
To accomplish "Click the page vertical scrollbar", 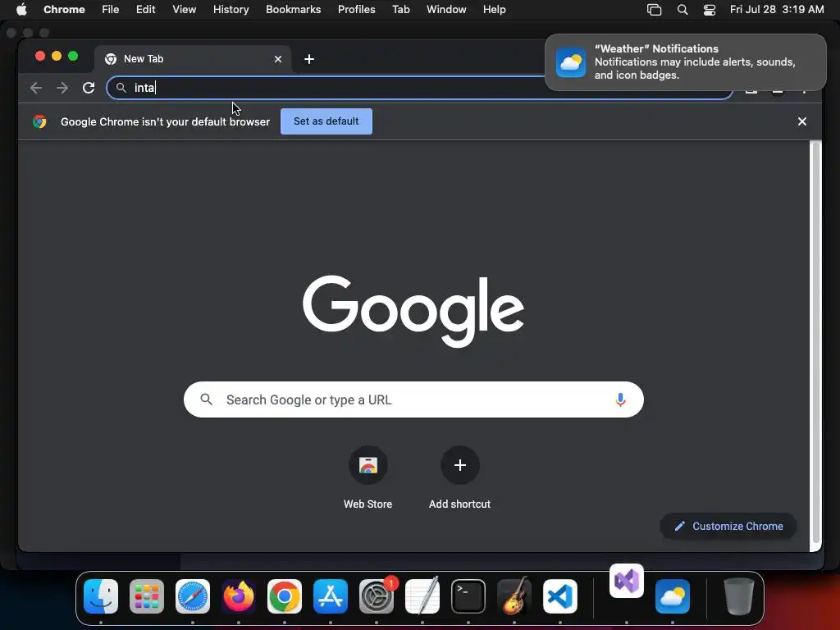I will [816, 343].
